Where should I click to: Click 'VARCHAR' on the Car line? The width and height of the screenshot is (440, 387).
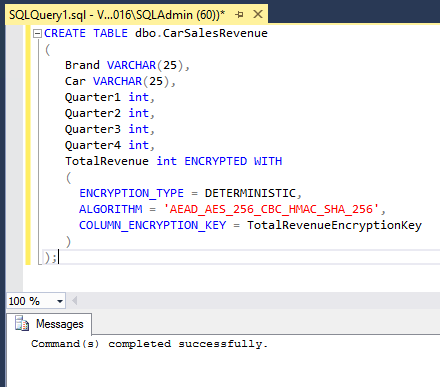[x=117, y=81]
